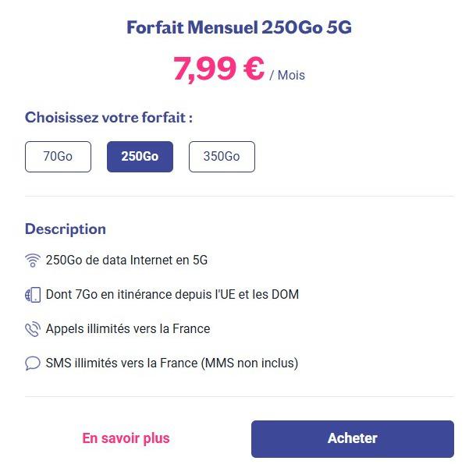Click the roaming phone globe icon

33,295
